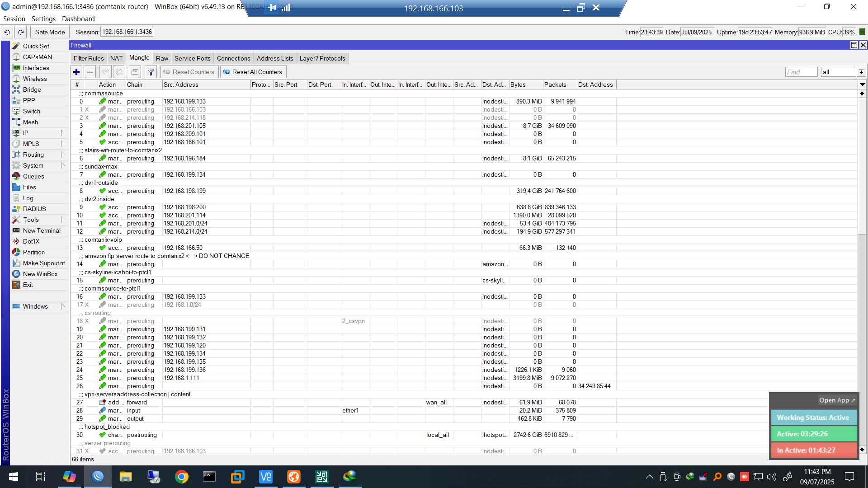Open Queues in the sidebar

pyautogui.click(x=33, y=176)
